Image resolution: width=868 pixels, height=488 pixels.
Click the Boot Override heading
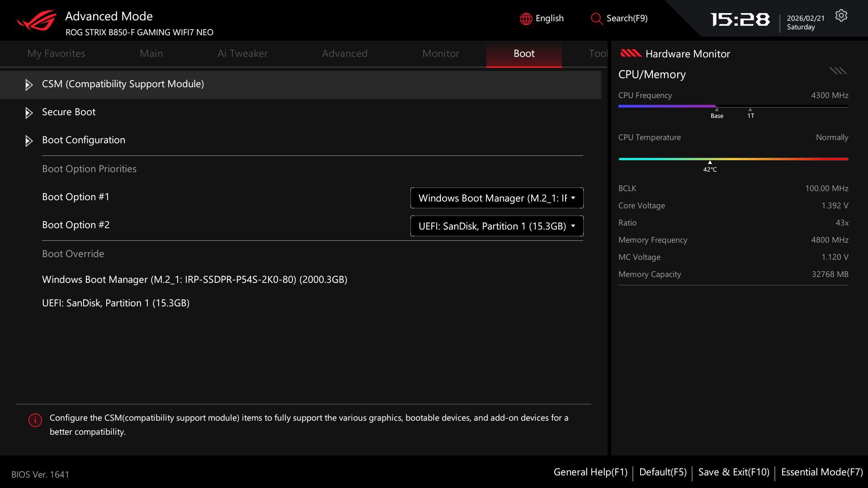coord(73,254)
